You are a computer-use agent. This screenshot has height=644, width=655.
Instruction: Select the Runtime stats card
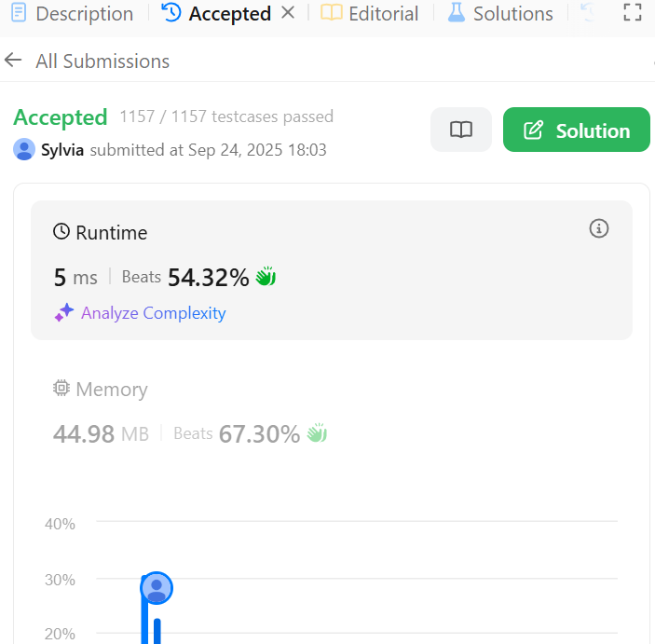click(x=331, y=270)
